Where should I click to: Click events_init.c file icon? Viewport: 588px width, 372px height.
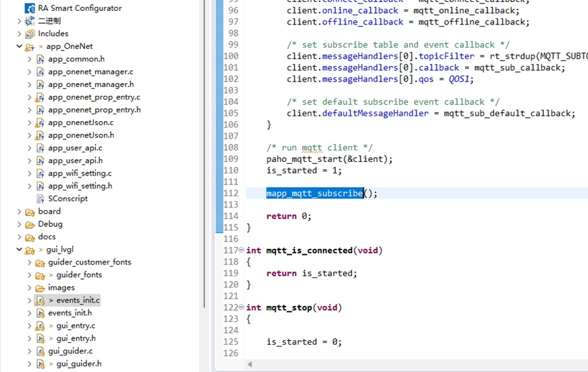[x=39, y=301]
